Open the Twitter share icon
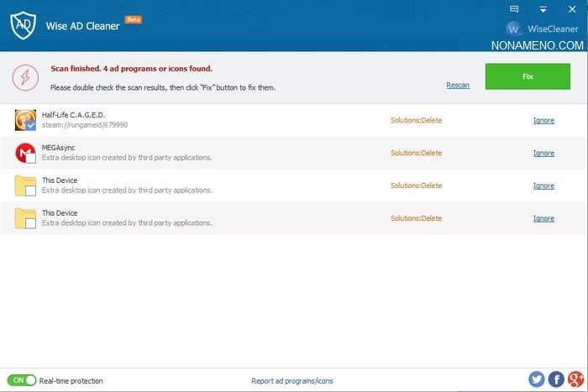 [x=536, y=379]
